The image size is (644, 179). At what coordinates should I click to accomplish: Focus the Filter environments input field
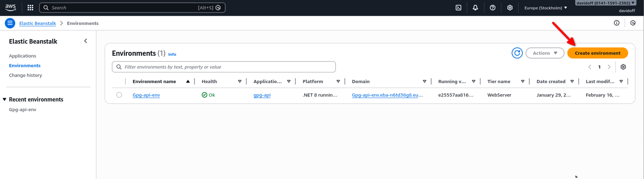[224, 67]
